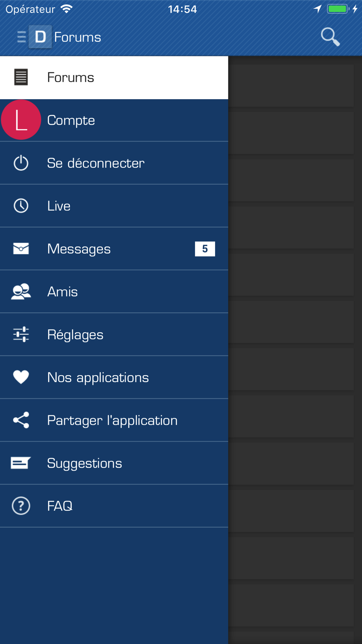This screenshot has height=644, width=362.
Task: Tap the red L avatar circle
Action: [21, 120]
